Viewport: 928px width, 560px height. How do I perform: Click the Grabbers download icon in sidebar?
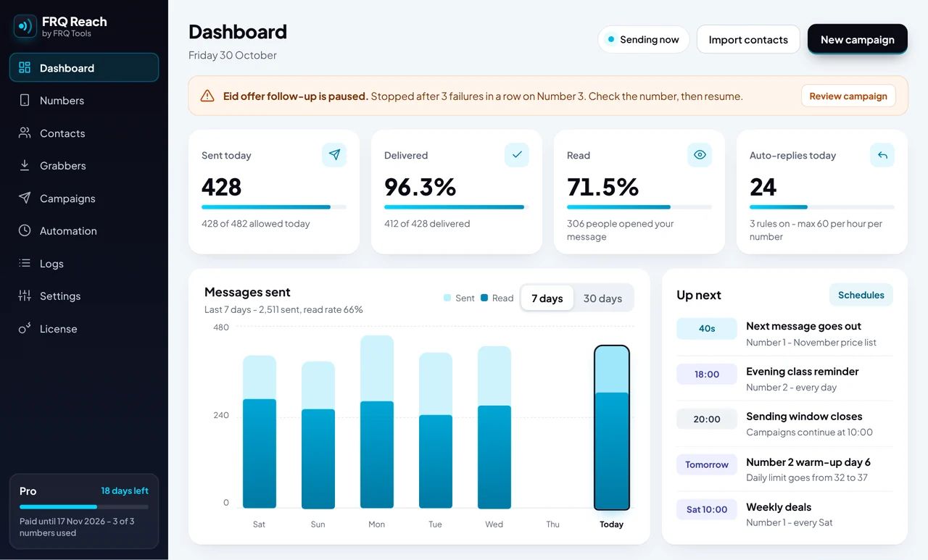point(25,165)
